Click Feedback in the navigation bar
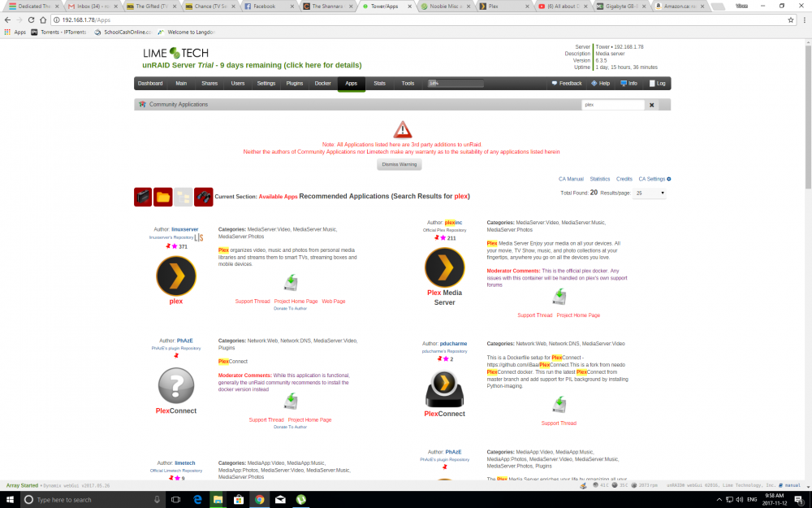 (x=567, y=84)
